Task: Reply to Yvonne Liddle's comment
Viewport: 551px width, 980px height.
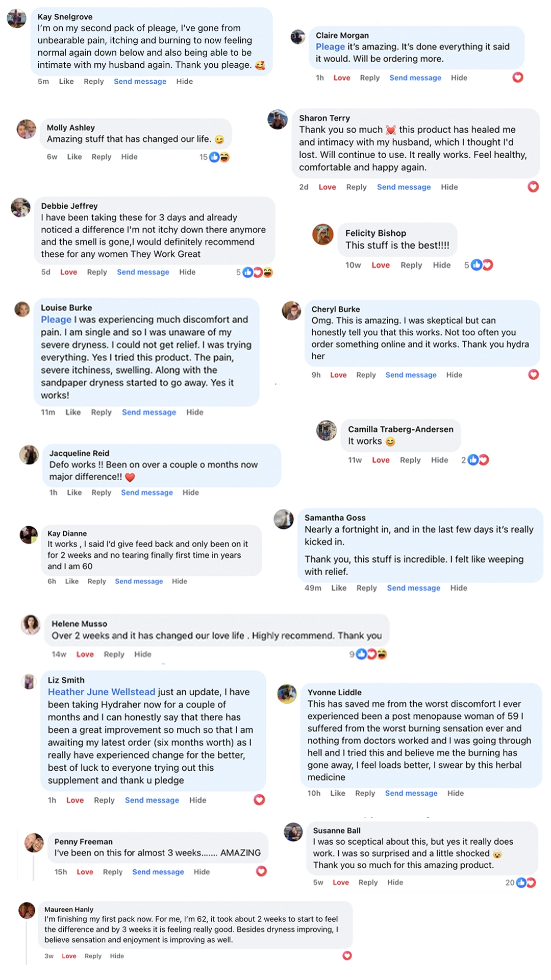Action: [365, 793]
